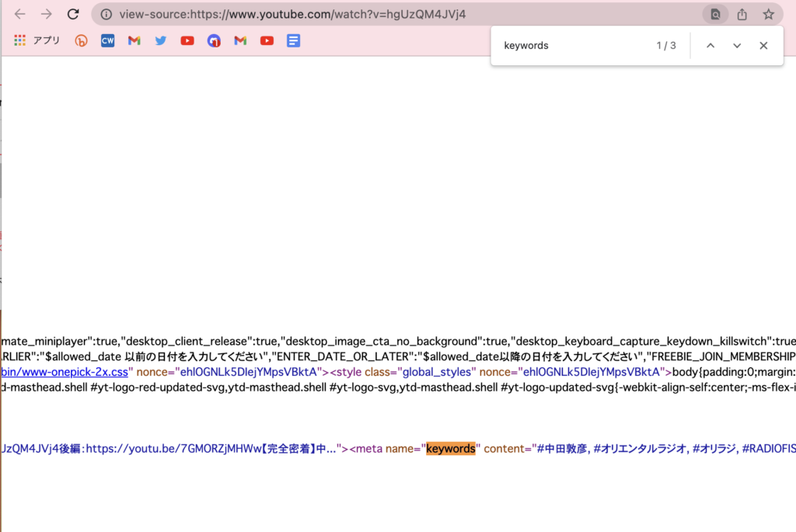Image resolution: width=796 pixels, height=532 pixels.
Task: Jump to previous "keywords" match
Action: coord(710,46)
